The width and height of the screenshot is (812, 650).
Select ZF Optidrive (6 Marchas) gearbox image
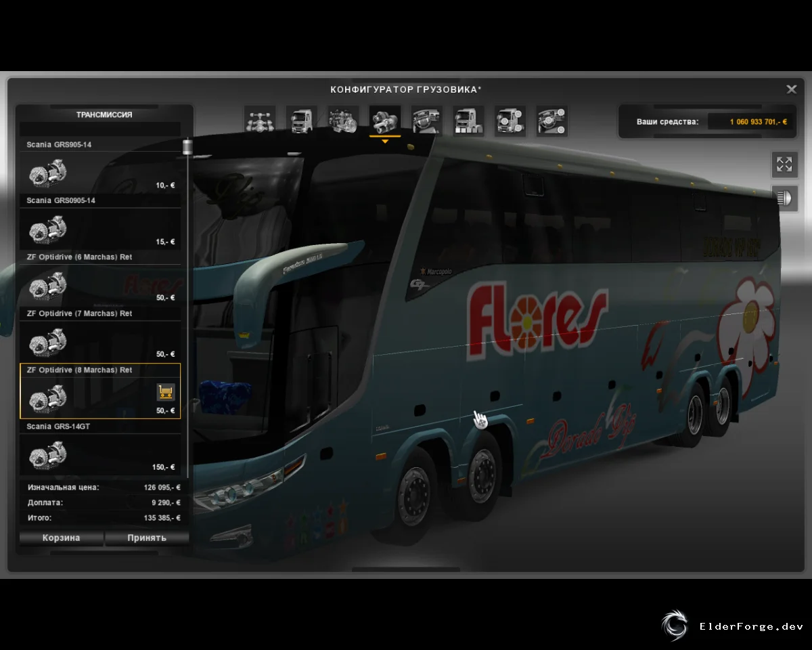coord(47,285)
